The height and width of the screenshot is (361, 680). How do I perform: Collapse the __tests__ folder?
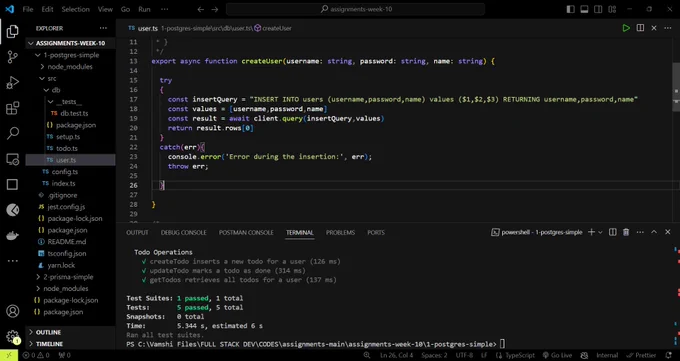point(70,102)
